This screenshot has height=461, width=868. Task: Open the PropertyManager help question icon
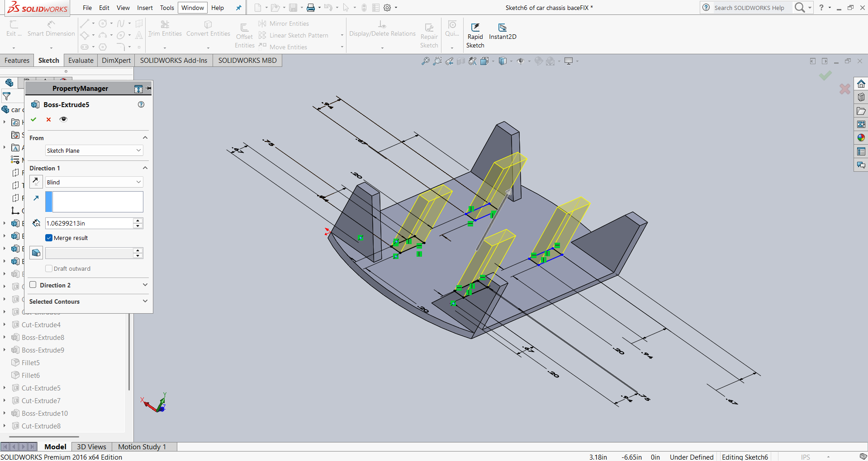click(x=141, y=104)
